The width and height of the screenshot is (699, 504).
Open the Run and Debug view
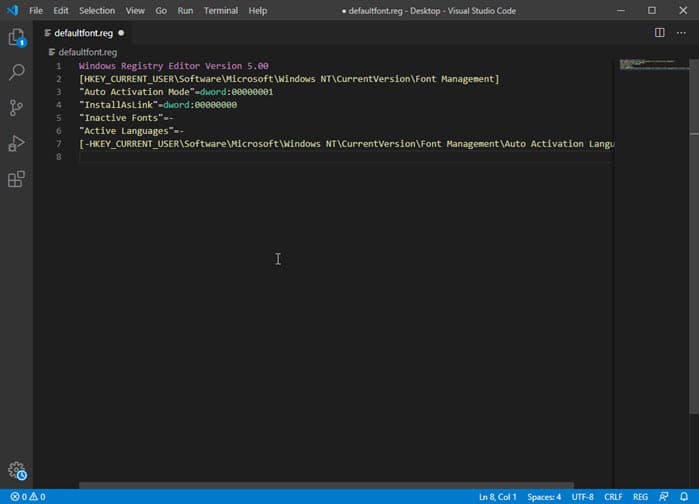[x=16, y=143]
